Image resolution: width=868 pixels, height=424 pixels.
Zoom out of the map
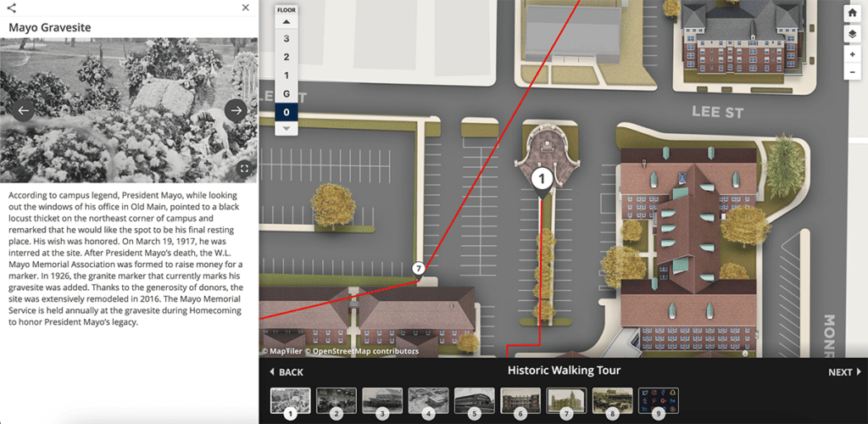coord(853,73)
